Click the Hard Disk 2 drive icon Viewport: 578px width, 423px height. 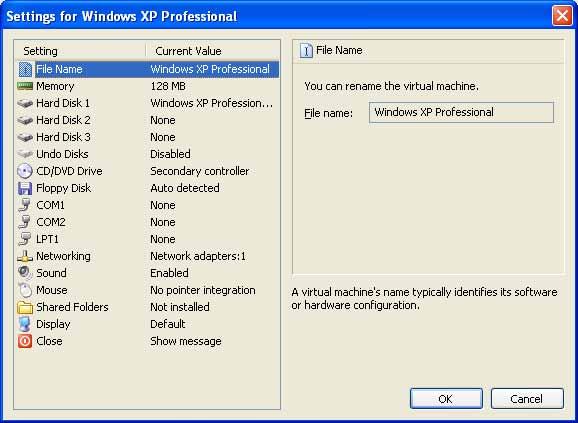[25, 120]
